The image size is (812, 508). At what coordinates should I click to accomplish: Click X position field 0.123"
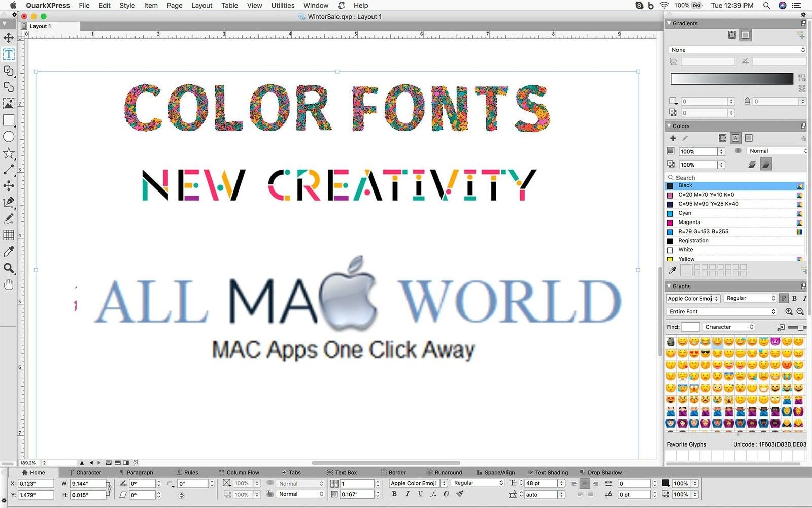pyautogui.click(x=36, y=484)
